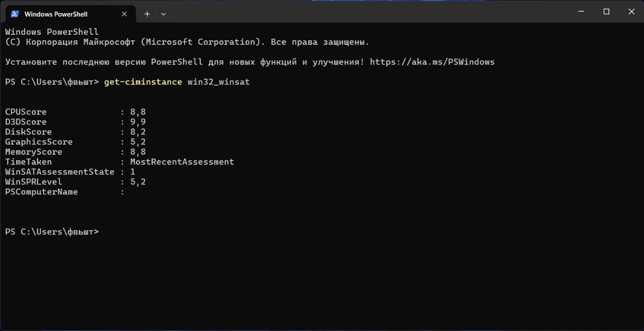This screenshot has width=644, height=331.
Task: Click the MostRecentAssessment value
Action: (x=182, y=162)
